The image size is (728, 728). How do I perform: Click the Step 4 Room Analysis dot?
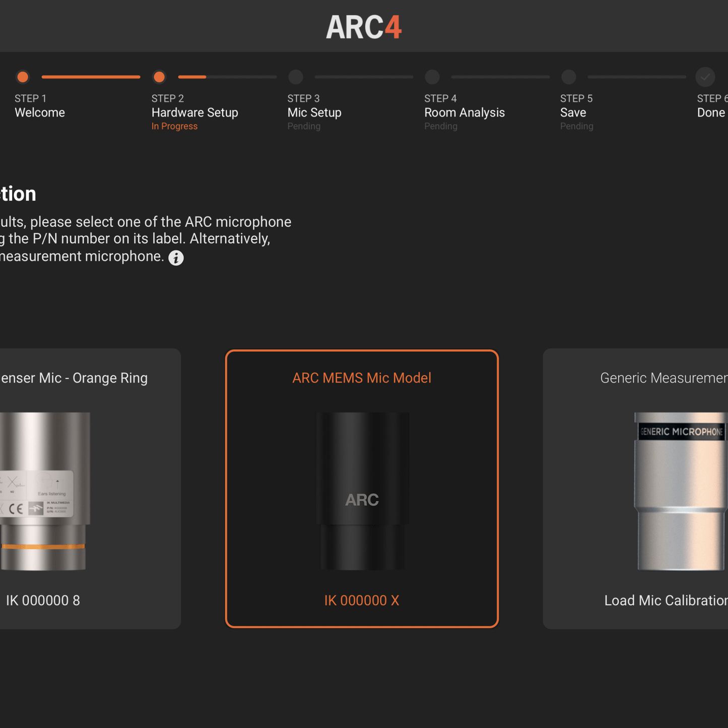coord(432,77)
